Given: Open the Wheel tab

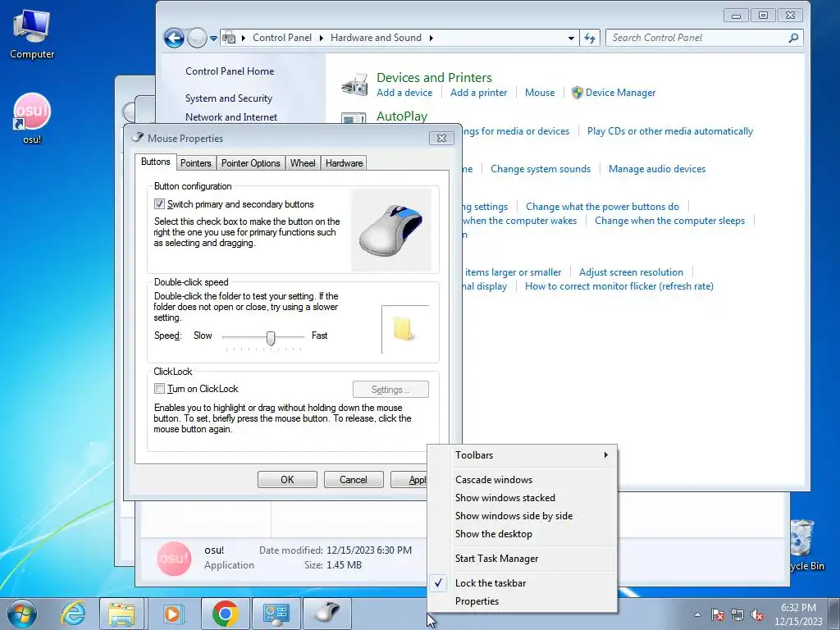Looking at the screenshot, I should 303,163.
